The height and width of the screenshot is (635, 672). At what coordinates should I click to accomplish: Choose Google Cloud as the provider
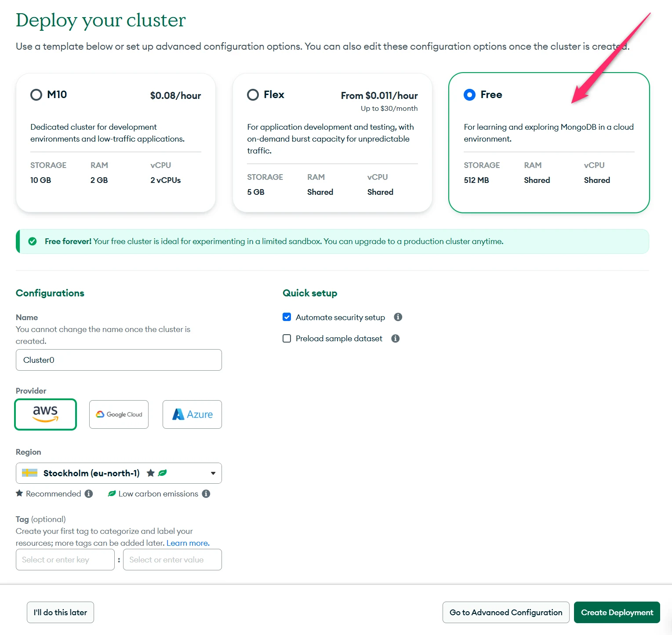119,414
